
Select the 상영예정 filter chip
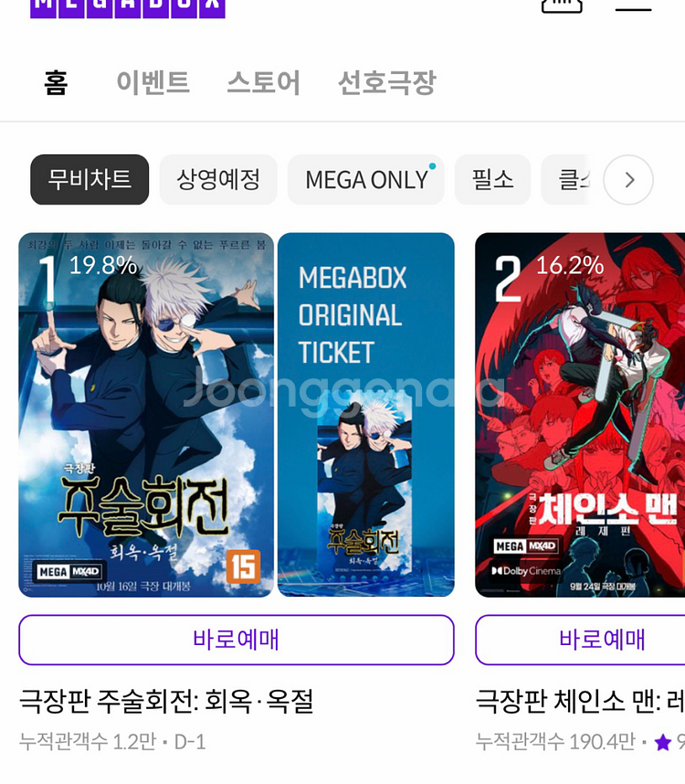point(218,179)
